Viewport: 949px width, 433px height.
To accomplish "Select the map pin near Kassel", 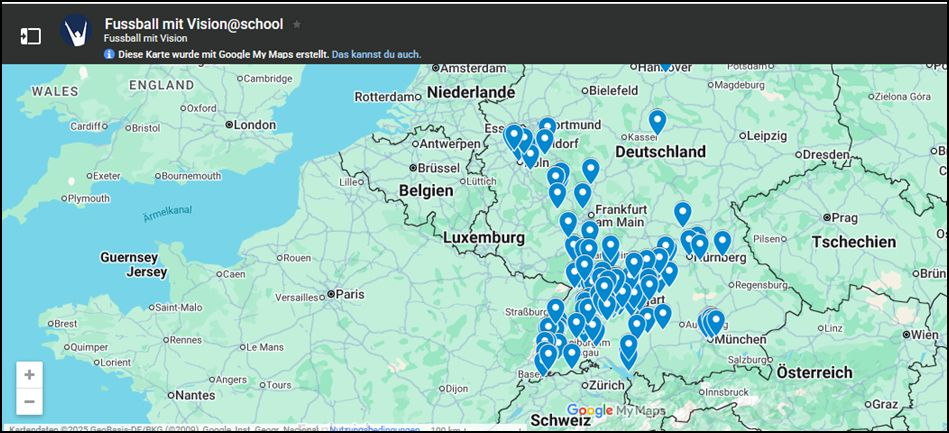I will pos(657,121).
